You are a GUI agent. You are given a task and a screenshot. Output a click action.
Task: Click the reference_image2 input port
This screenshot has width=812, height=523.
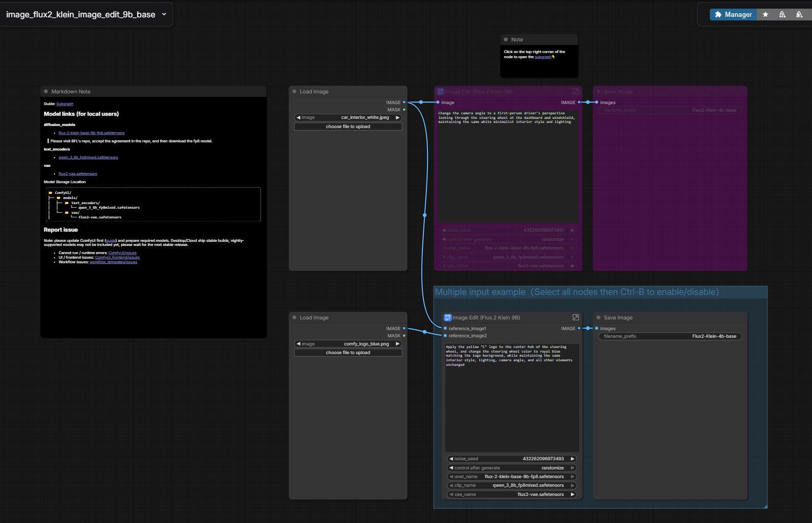[x=445, y=336]
